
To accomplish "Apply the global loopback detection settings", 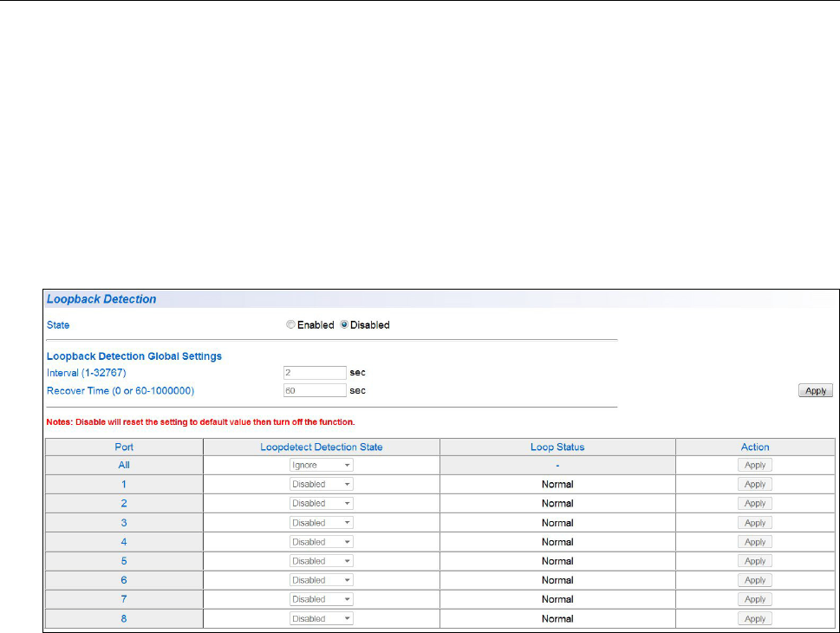I will coord(815,391).
